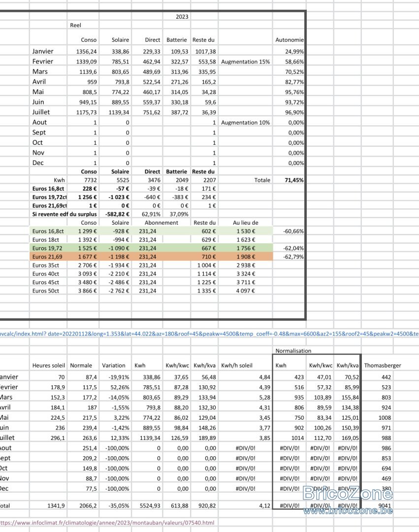Select the Janvier Conso cell 1356,24
The height and width of the screenshot is (532, 419).
coord(87,52)
